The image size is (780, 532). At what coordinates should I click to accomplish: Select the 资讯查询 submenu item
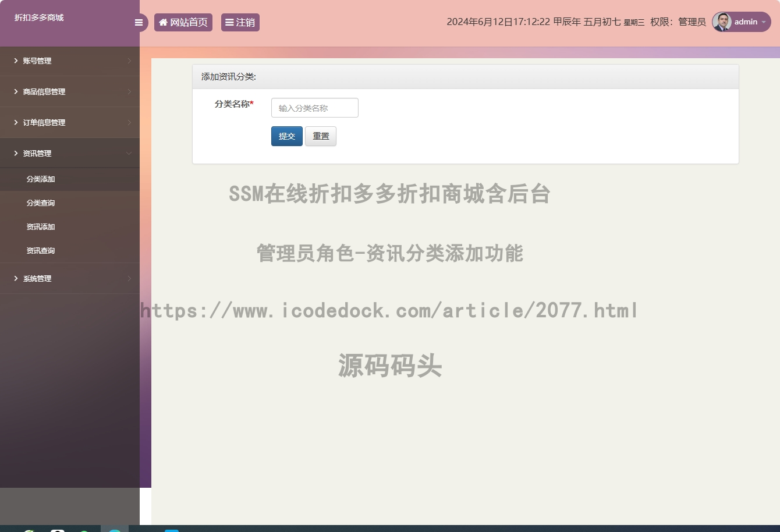pyautogui.click(x=70, y=251)
